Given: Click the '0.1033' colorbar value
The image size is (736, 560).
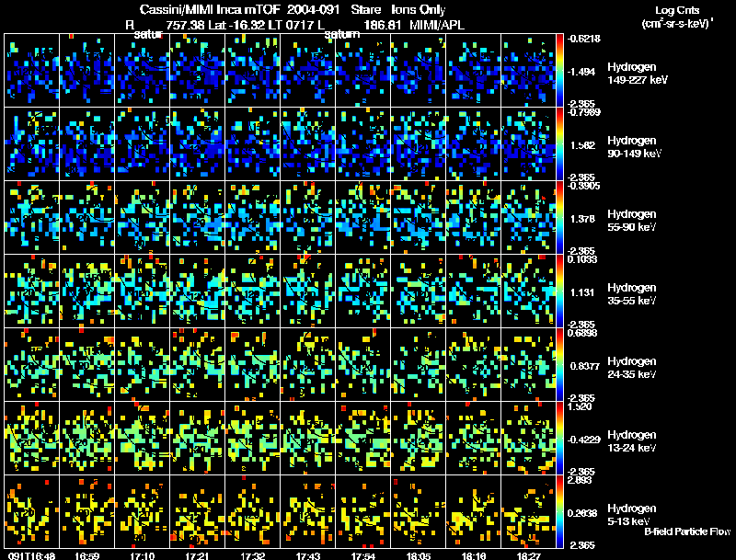Looking at the screenshot, I should [x=582, y=259].
